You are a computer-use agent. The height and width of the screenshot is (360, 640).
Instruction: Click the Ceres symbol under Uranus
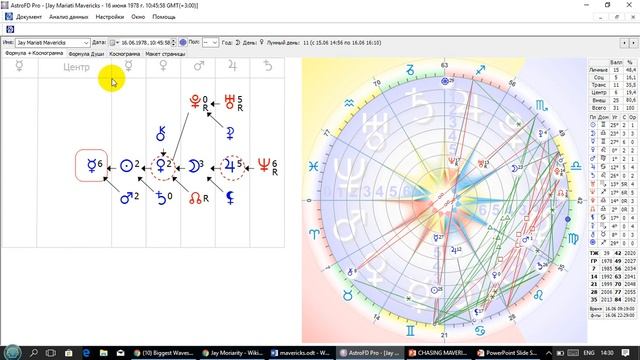230,133
